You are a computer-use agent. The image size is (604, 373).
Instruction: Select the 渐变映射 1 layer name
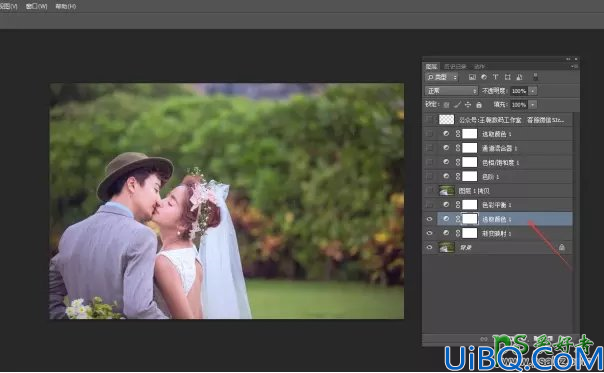pos(497,233)
